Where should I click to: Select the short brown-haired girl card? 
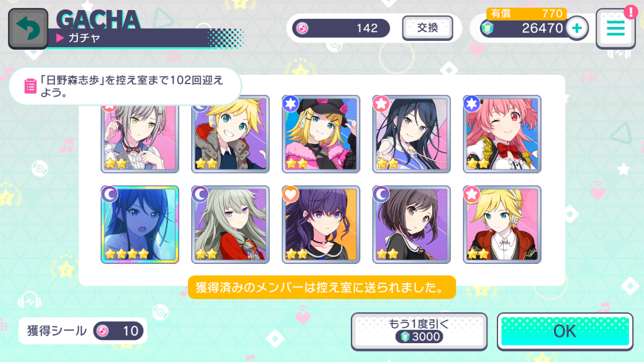(x=411, y=224)
